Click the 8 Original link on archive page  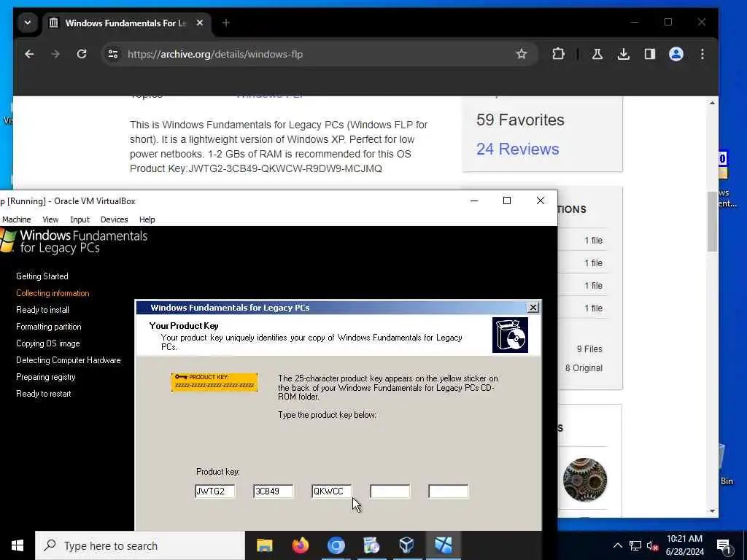pos(584,368)
